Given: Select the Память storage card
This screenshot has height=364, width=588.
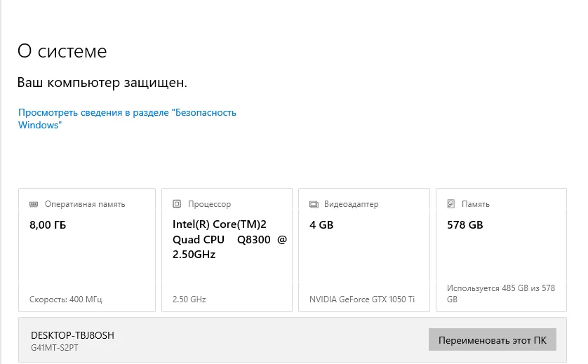Looking at the screenshot, I should 502,250.
